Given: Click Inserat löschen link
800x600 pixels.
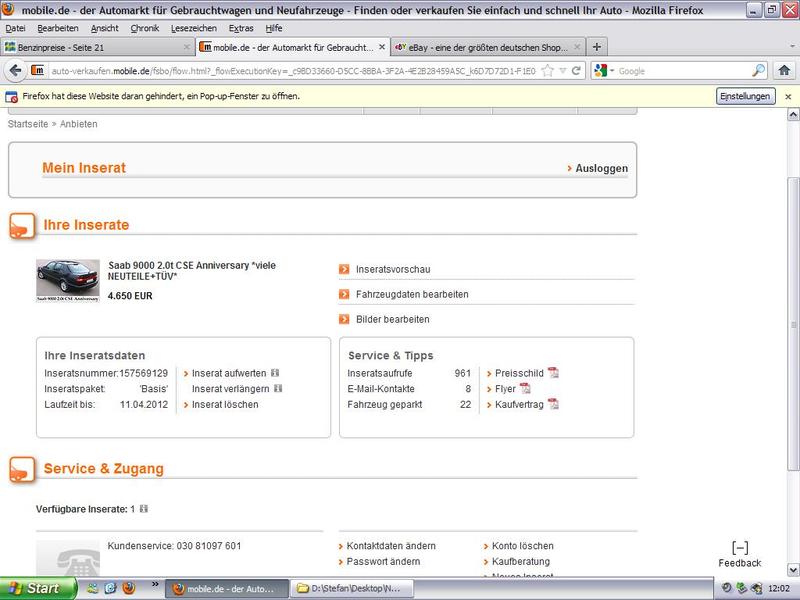Looking at the screenshot, I should pyautogui.click(x=225, y=405).
